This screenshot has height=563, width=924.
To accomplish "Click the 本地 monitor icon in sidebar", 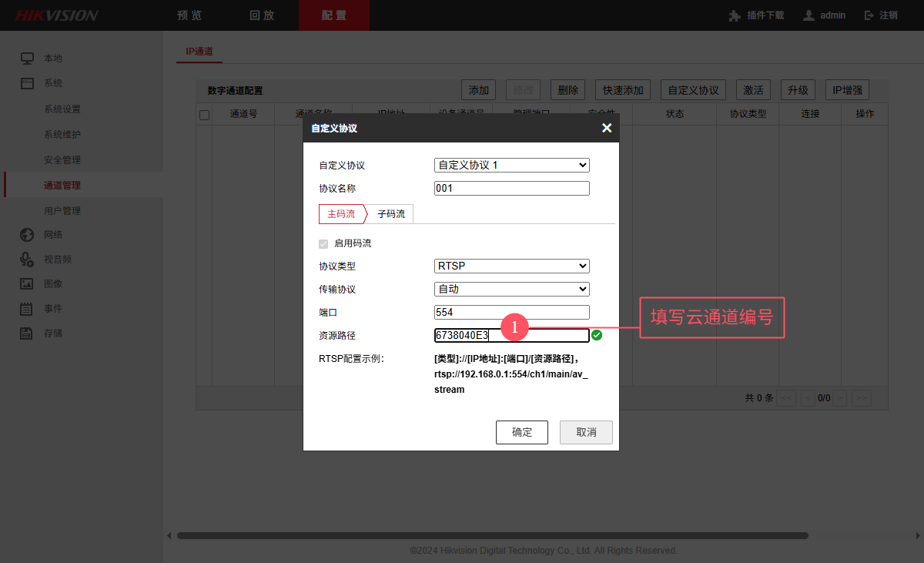I will click(27, 59).
